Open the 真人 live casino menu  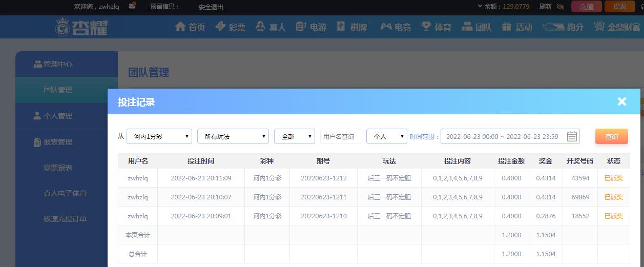tap(271, 27)
